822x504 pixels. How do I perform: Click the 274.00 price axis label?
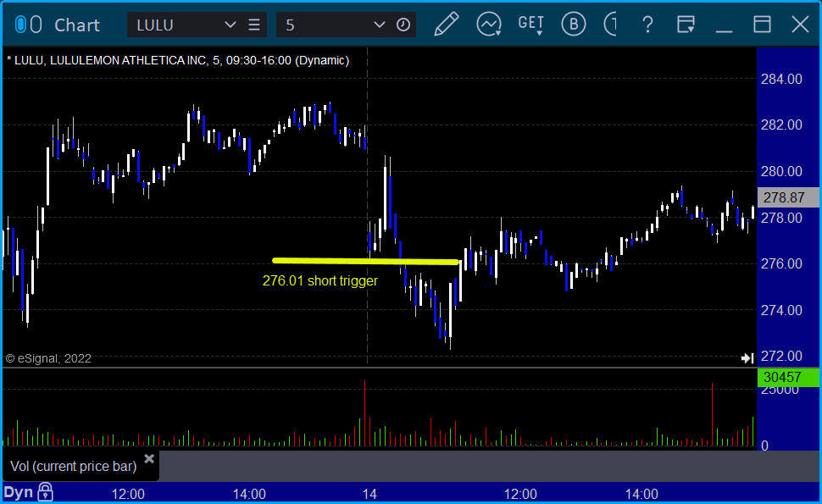(x=781, y=310)
